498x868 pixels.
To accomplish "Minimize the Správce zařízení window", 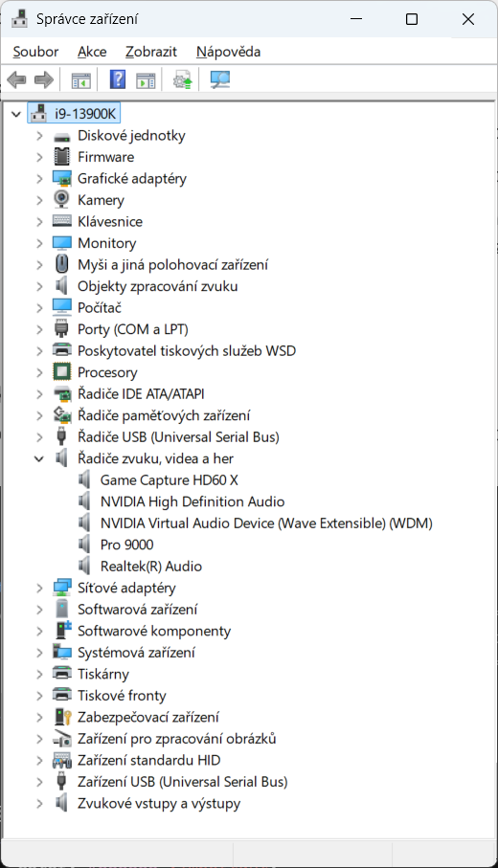I will tap(356, 19).
